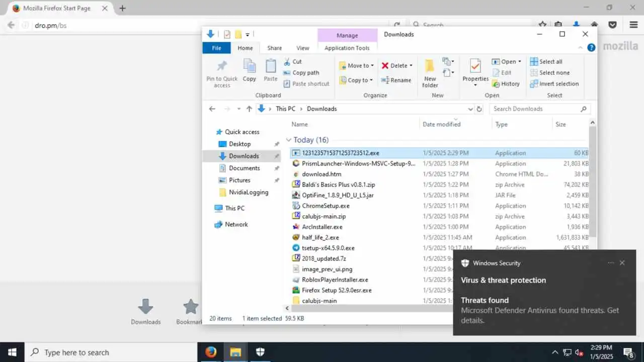Screen dimensions: 644x362
Task: Select the Manage contextual tab
Action: [x=347, y=35]
